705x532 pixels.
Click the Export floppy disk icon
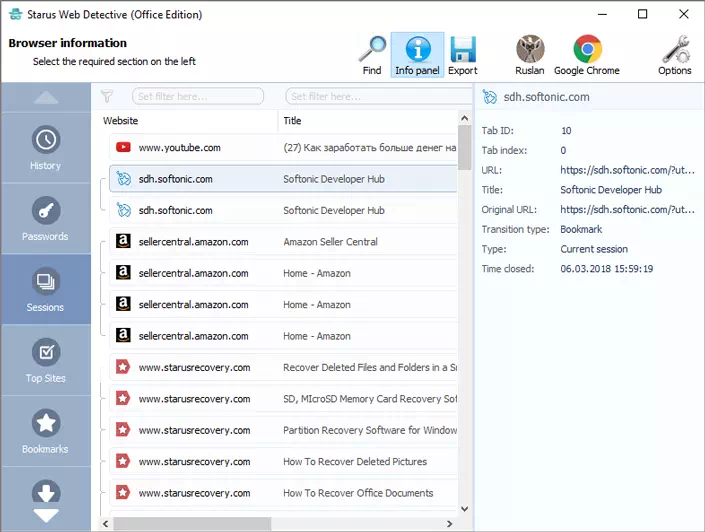click(463, 55)
